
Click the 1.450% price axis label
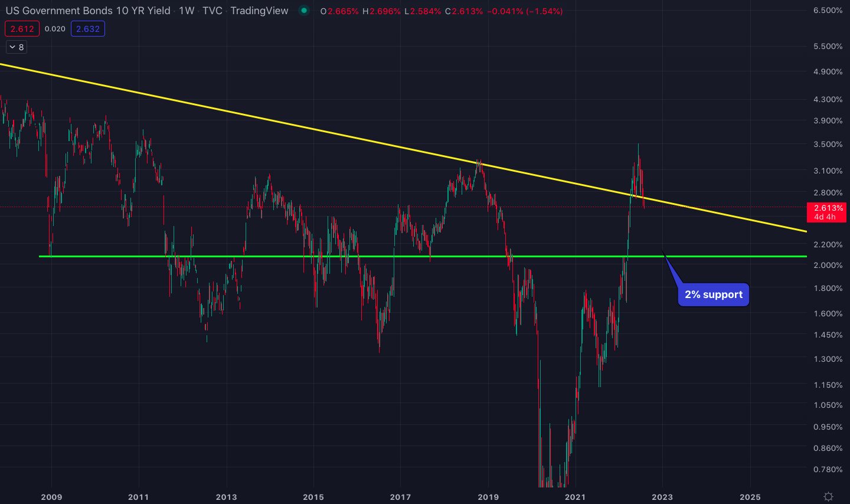tap(828, 335)
